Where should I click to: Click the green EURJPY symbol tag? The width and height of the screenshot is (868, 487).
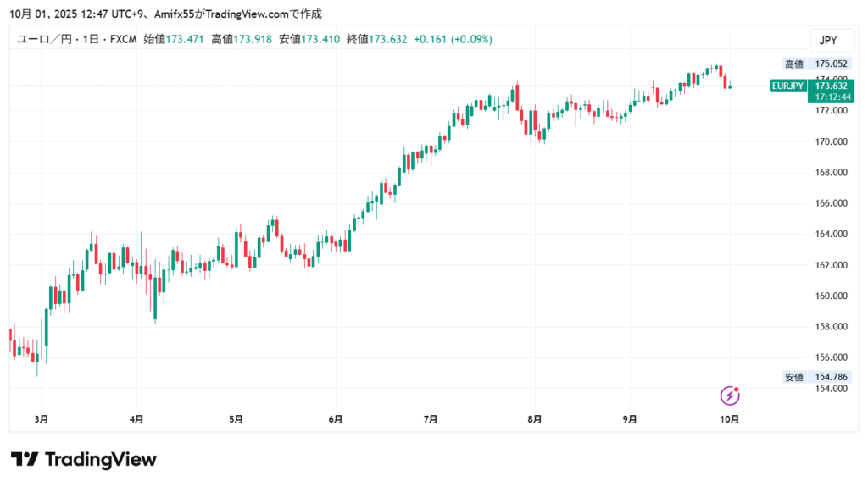(787, 86)
